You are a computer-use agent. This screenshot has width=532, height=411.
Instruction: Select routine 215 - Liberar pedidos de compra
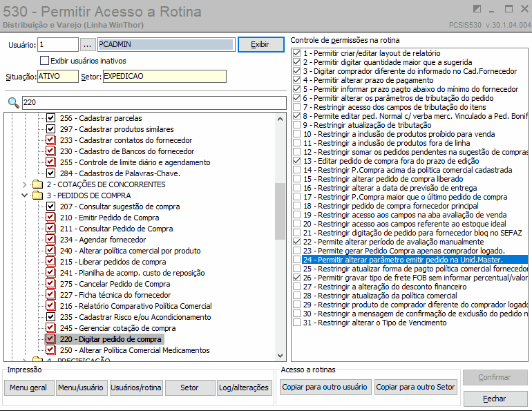[x=113, y=262]
